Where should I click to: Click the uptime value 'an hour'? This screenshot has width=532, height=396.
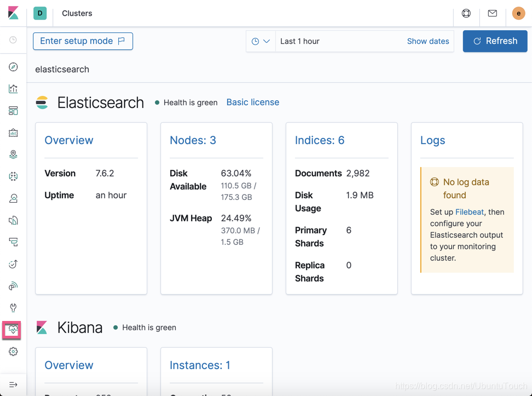(111, 196)
